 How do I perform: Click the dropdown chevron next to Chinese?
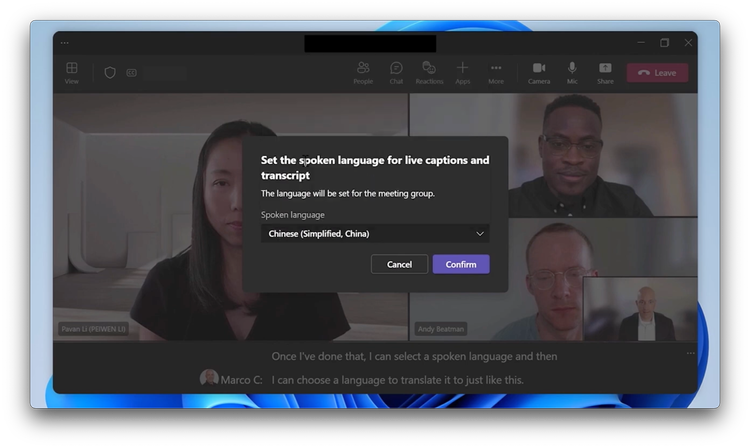480,234
